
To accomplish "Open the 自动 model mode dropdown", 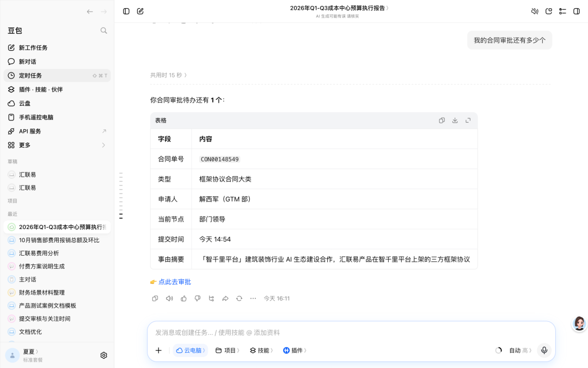I will 520,351.
